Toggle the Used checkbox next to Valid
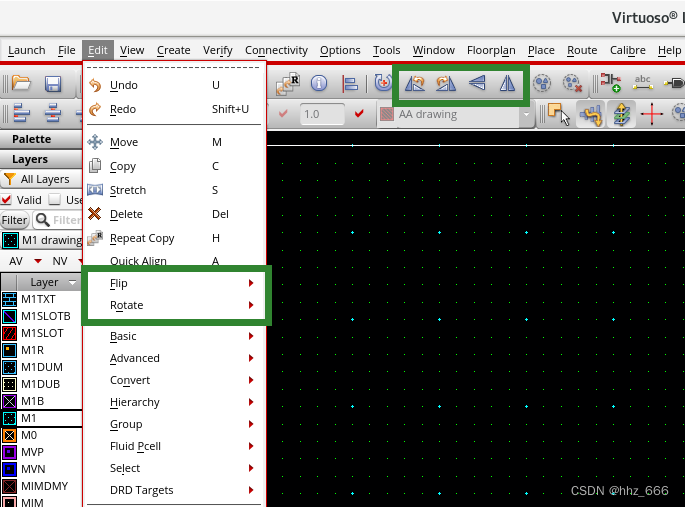Image resolution: width=685 pixels, height=507 pixels. click(55, 199)
